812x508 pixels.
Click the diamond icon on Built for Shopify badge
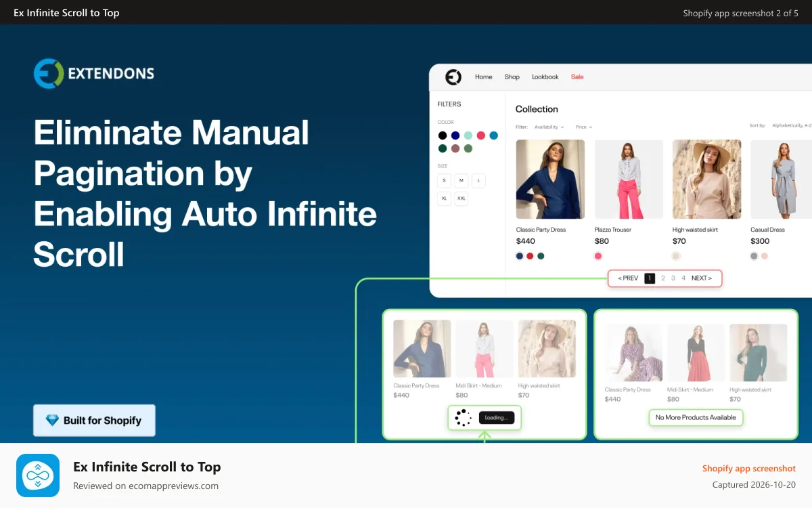(52, 421)
